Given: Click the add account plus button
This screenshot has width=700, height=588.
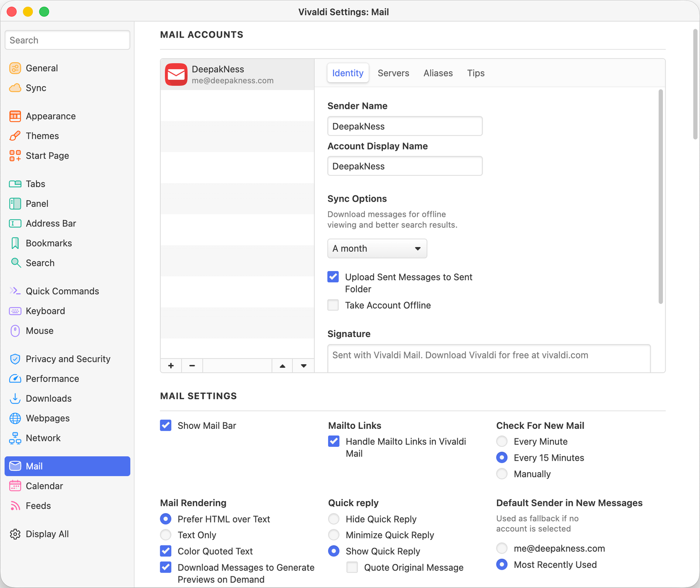Looking at the screenshot, I should click(171, 365).
